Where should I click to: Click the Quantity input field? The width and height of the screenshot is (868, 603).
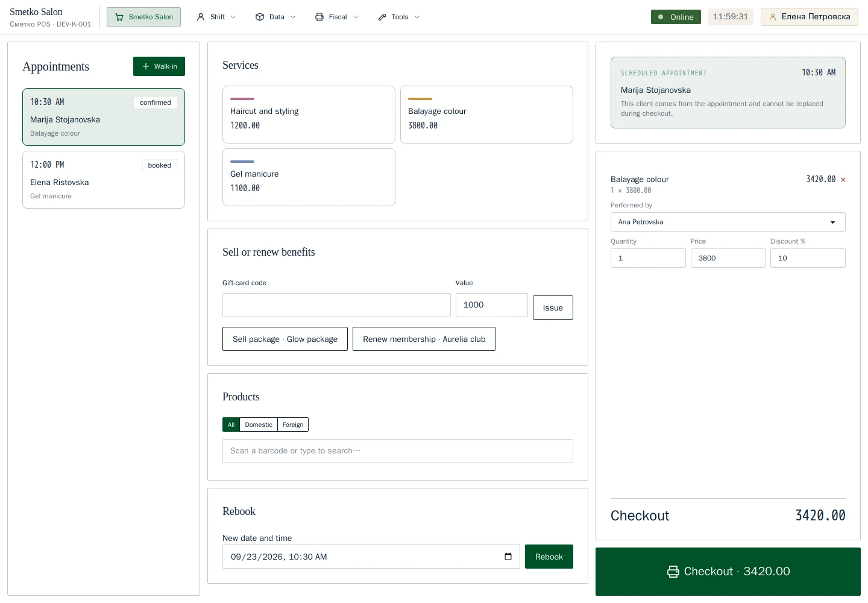pos(648,258)
